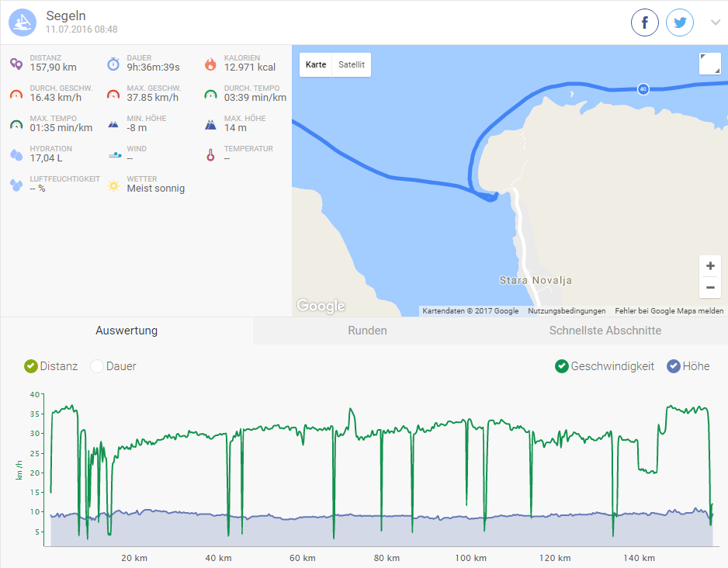Open the Schnellste Abschnitte tab

click(605, 331)
